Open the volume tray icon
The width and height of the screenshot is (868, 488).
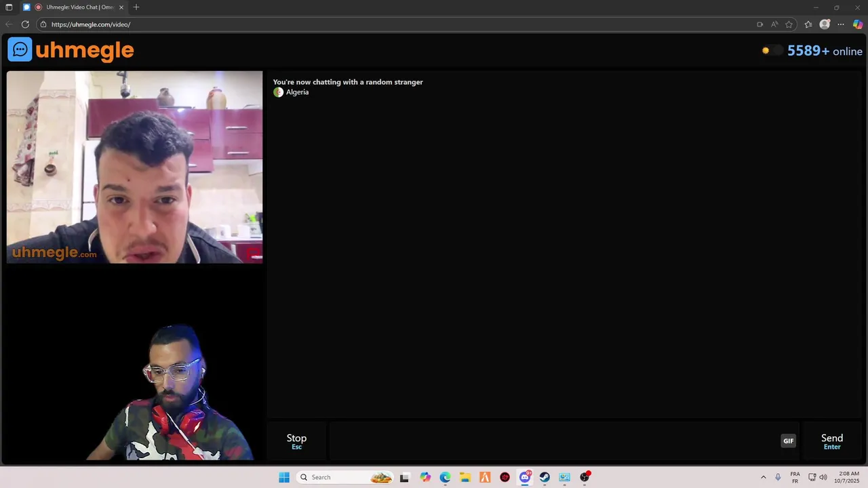(x=823, y=477)
